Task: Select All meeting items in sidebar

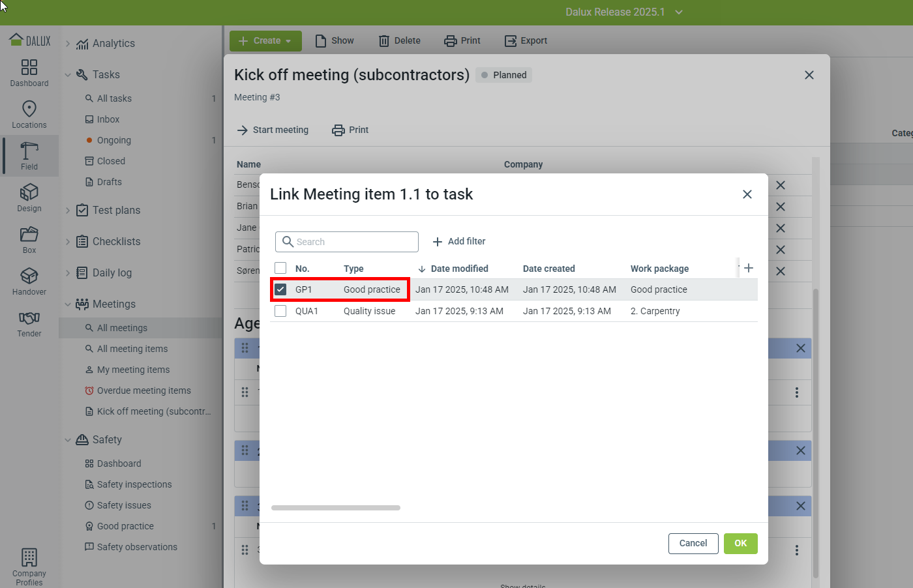Action: 132,349
